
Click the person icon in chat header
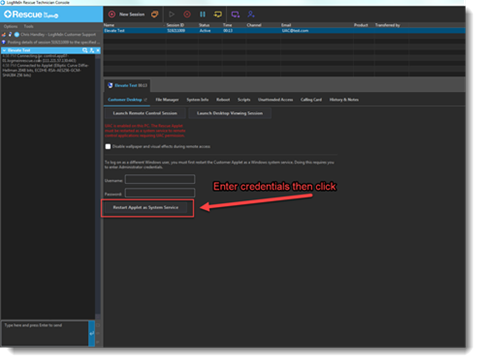(92, 50)
